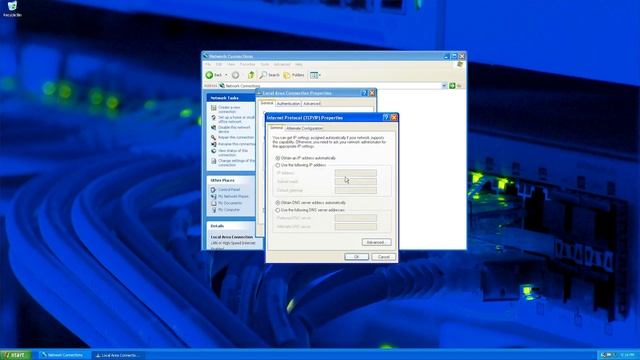The width and height of the screenshot is (640, 360).
Task: Switch to Advanced tab in Local Area Connection Properties
Action: 311,104
